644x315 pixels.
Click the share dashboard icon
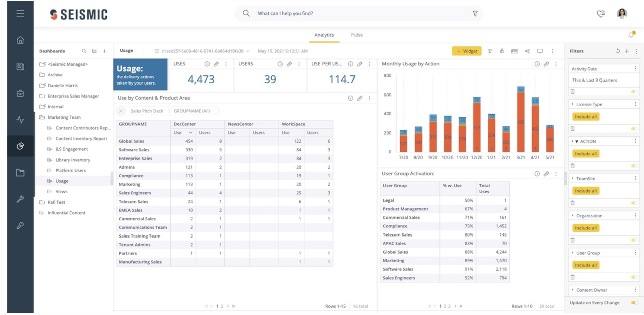527,51
